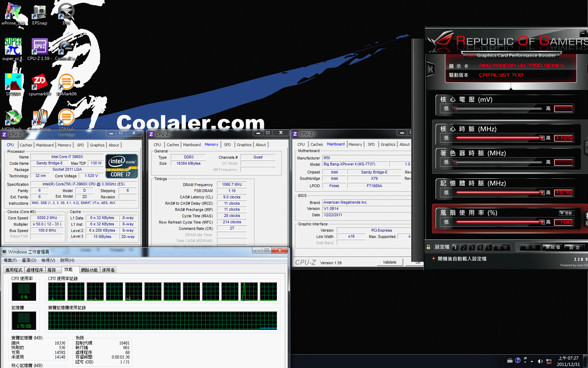Viewport: 588px width, 368px height.
Task: Open the cpumark99 desktop shortcut
Action: click(x=40, y=84)
